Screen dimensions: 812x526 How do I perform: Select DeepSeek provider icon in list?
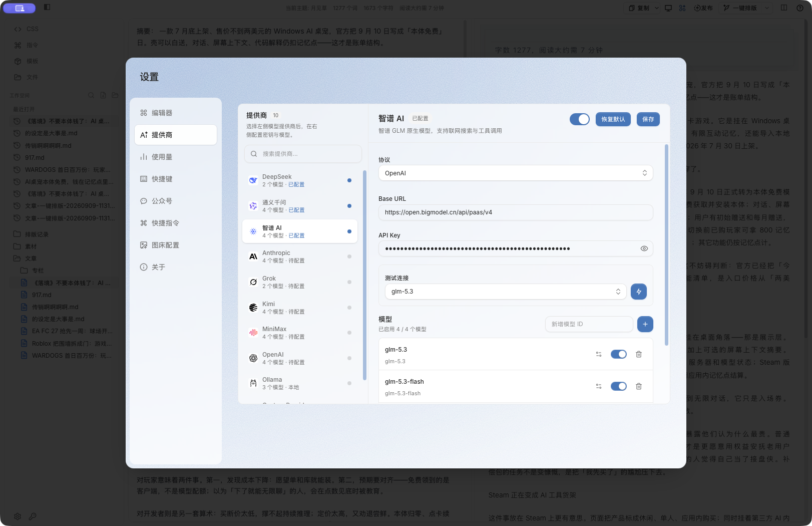pyautogui.click(x=253, y=180)
